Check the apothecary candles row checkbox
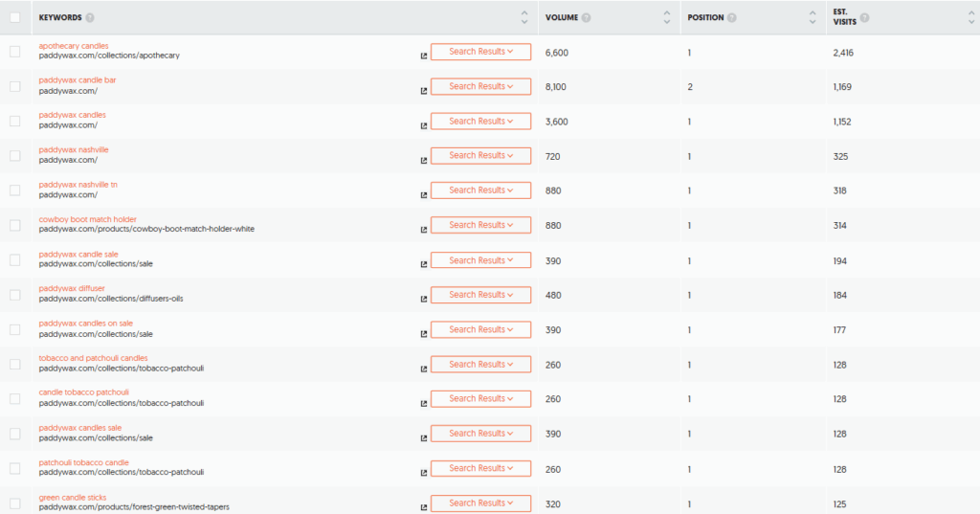Image resolution: width=980 pixels, height=514 pixels. pos(15,52)
